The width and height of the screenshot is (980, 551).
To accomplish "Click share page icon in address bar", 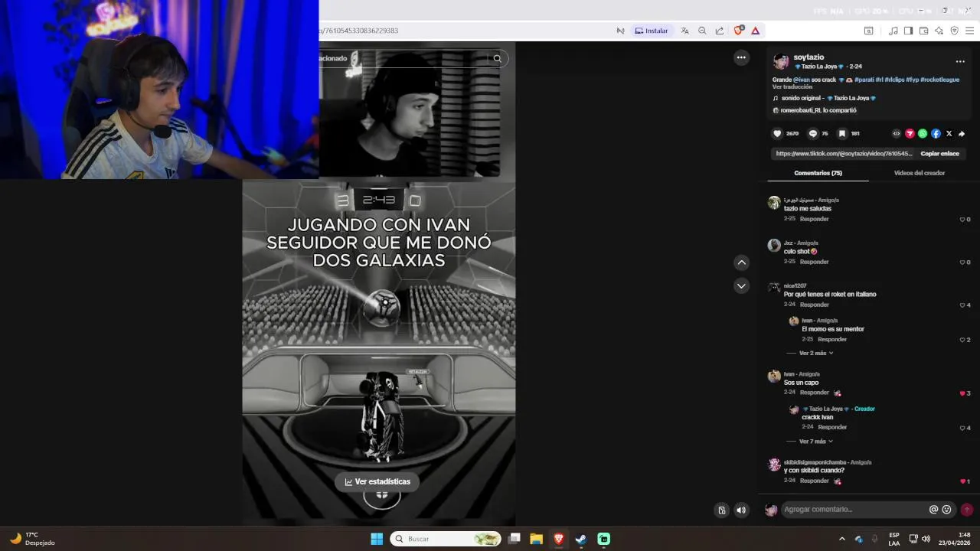I will pos(720,31).
